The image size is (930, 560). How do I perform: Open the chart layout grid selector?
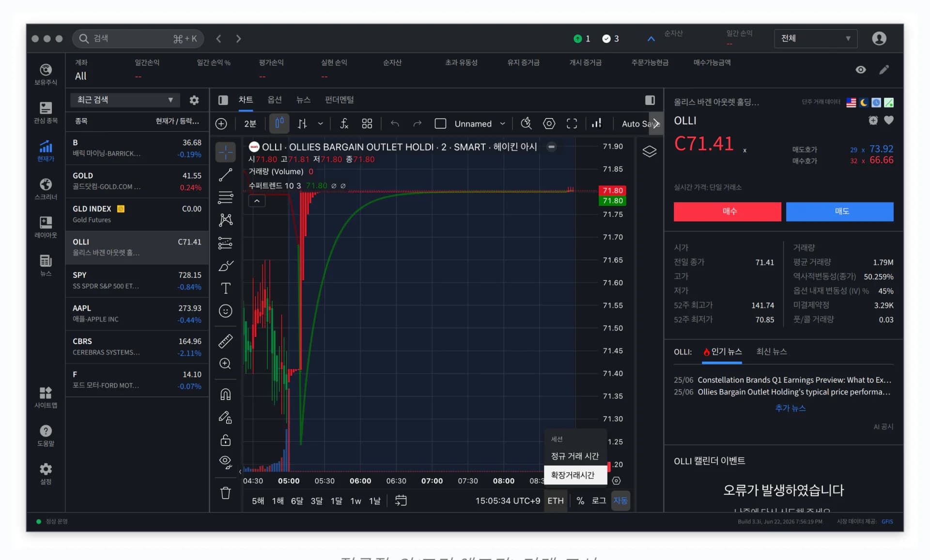pos(367,124)
